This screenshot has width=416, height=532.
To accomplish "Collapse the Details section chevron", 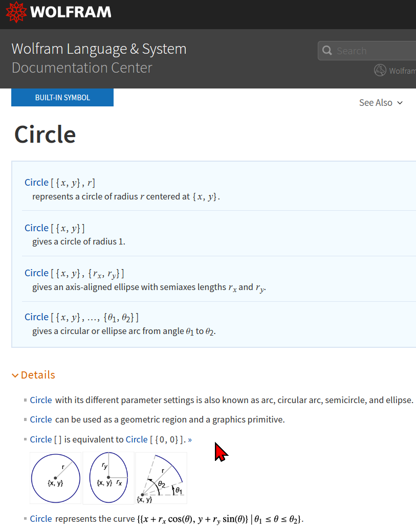I will tap(15, 375).
